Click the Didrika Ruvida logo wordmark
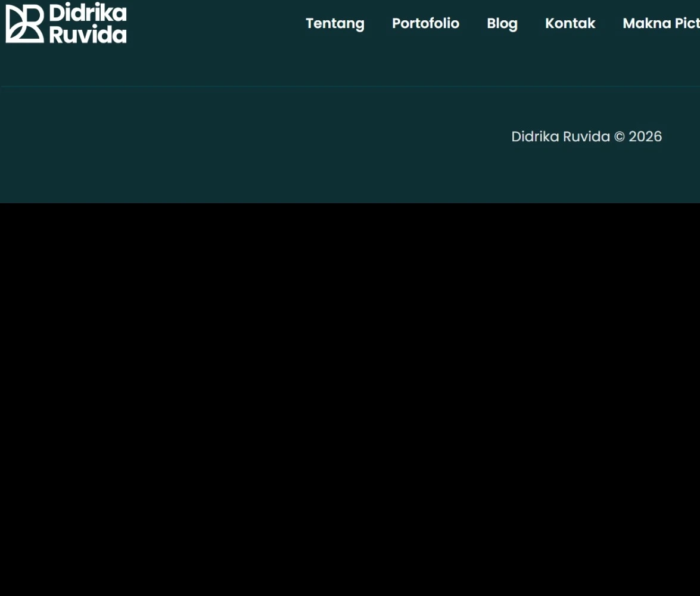 (88, 23)
